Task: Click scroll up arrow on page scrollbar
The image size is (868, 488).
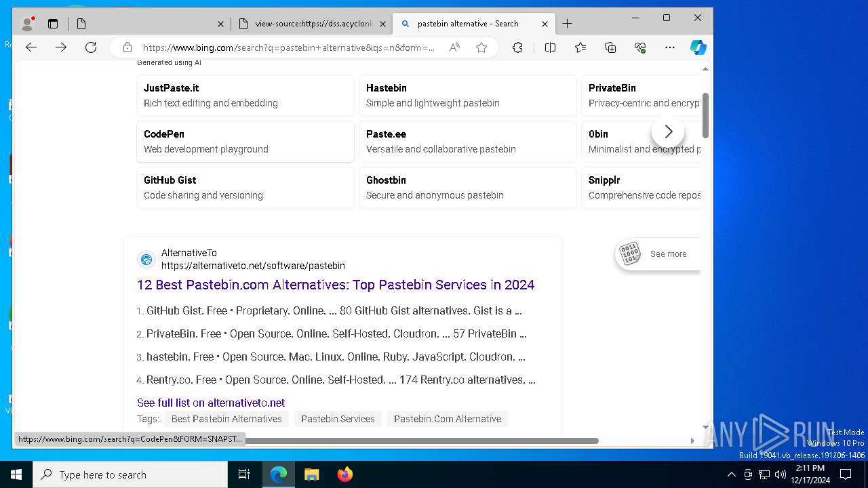Action: pos(705,68)
